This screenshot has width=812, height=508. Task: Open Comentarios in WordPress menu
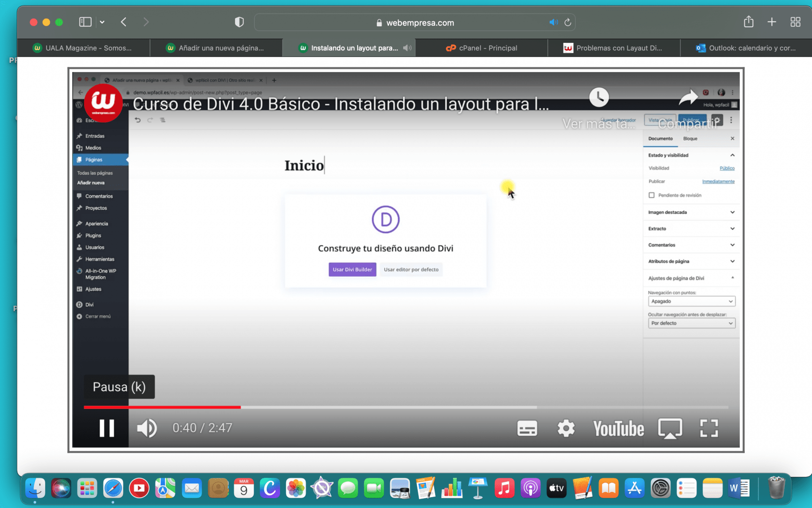pyautogui.click(x=99, y=196)
